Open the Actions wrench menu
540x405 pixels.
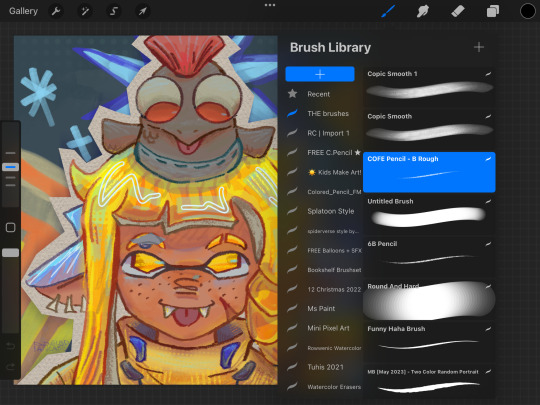click(56, 11)
